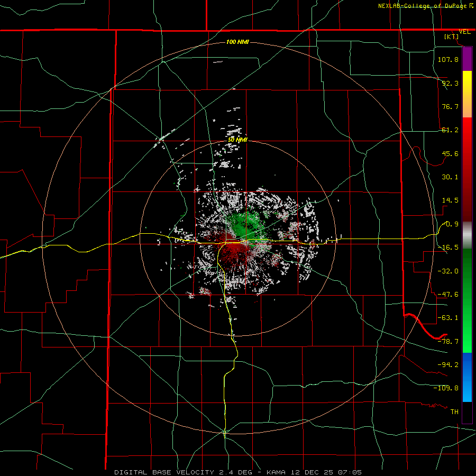Click the 76.7 velocity scale value

tap(450, 106)
